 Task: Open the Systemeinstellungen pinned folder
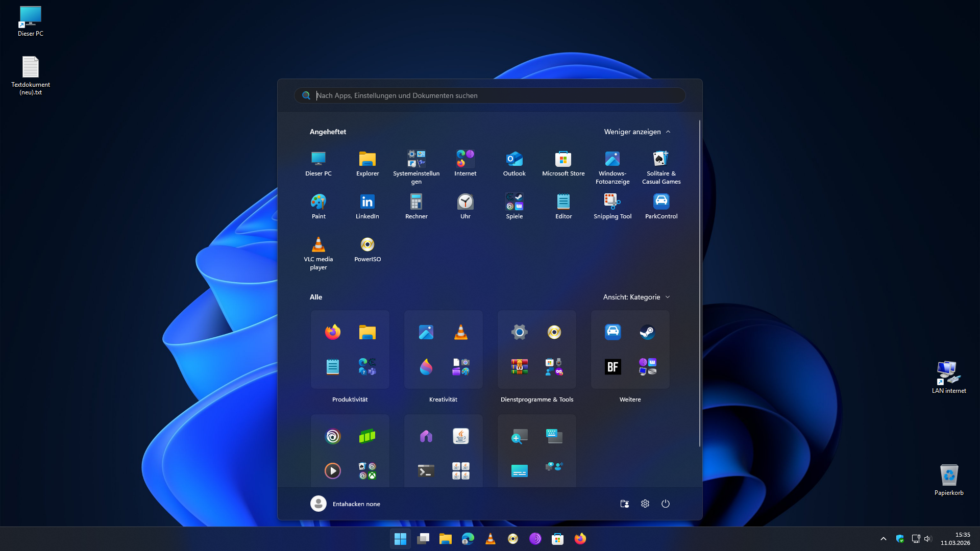[x=416, y=167]
